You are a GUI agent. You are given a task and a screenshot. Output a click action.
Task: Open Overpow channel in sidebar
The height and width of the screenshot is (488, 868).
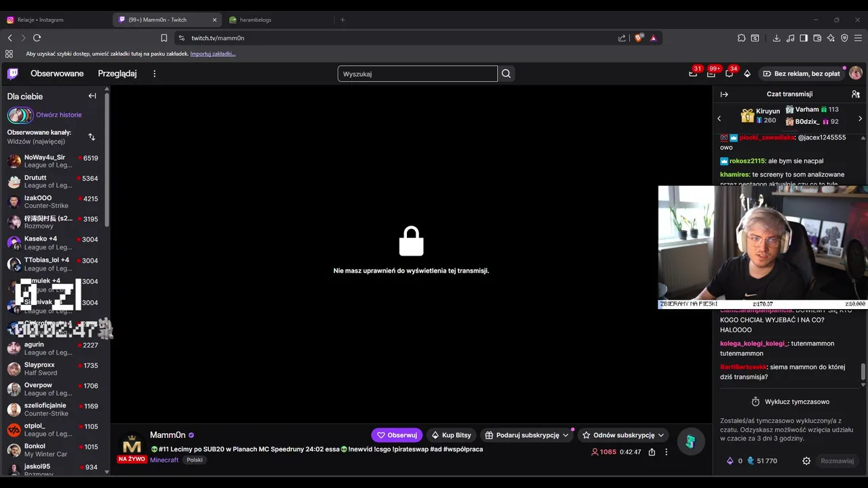(x=53, y=389)
